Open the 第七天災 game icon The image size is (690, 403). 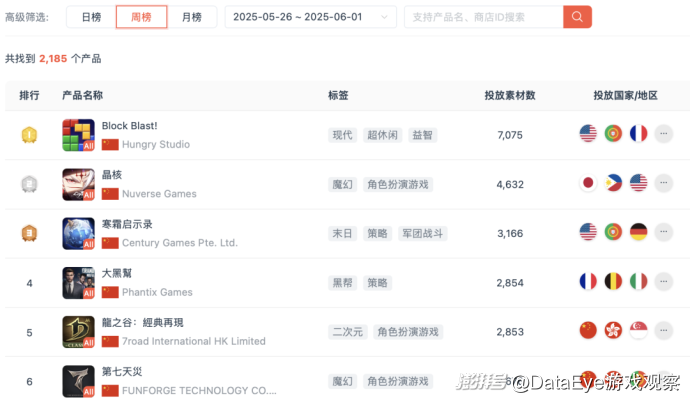tap(78, 381)
